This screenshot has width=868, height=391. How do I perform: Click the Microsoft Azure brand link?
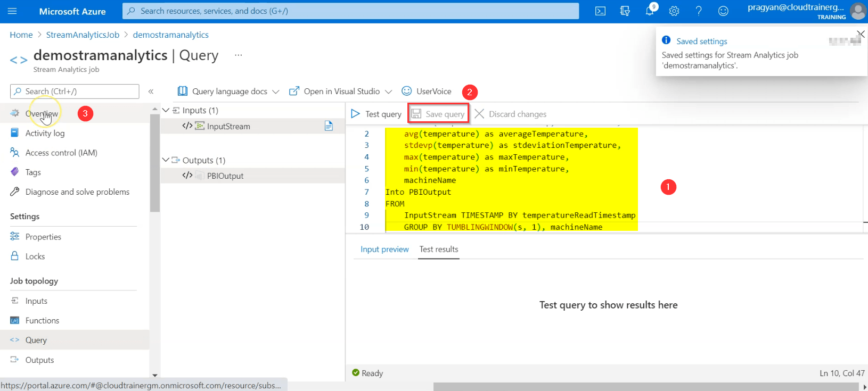click(72, 11)
